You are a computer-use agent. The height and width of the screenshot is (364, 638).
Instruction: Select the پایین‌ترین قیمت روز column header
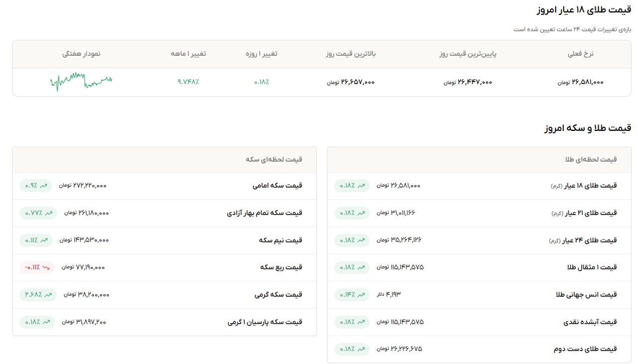[468, 54]
